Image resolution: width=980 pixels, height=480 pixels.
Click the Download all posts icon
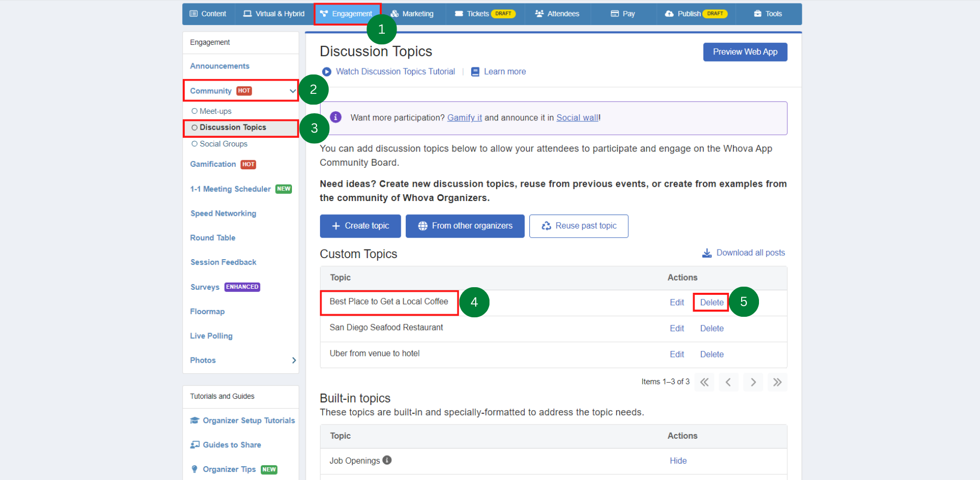(707, 253)
